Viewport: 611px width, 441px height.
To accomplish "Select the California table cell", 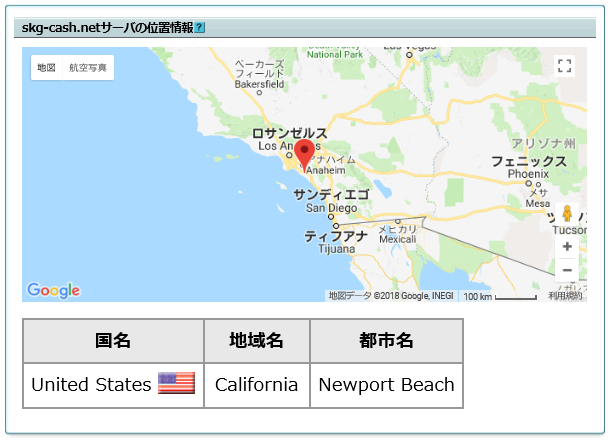I will click(x=257, y=385).
